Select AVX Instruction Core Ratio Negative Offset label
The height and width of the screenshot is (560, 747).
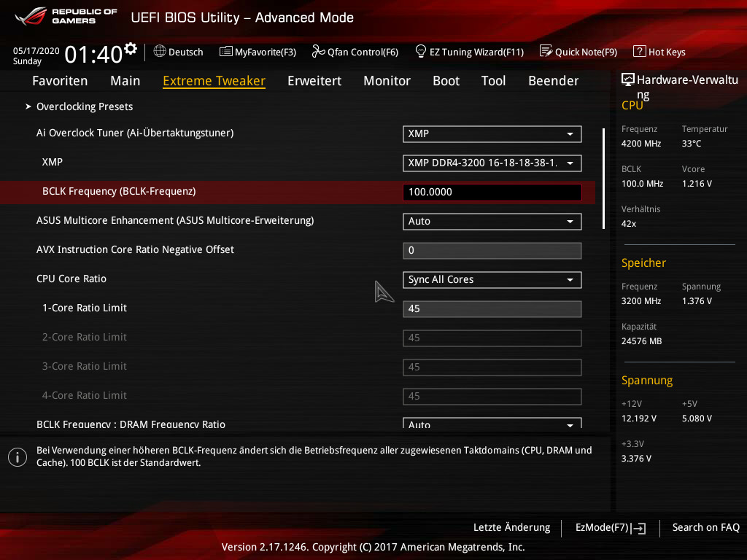click(135, 249)
